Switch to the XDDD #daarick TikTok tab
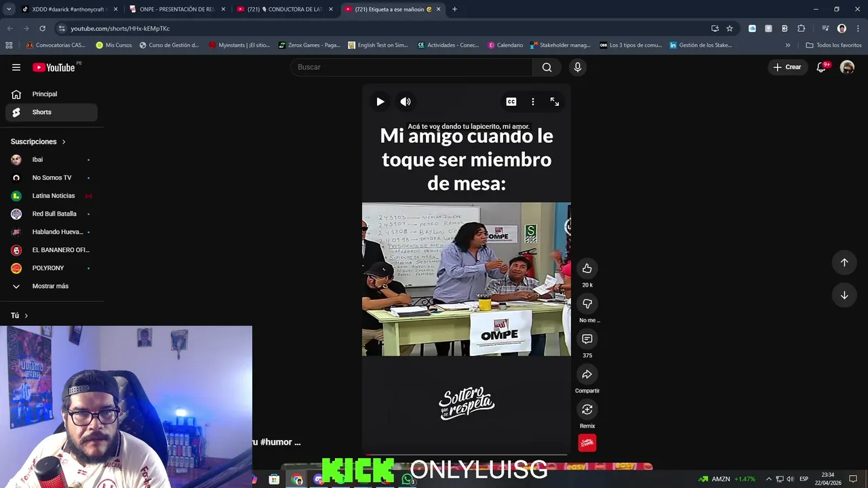This screenshot has width=868, height=488. point(68,9)
